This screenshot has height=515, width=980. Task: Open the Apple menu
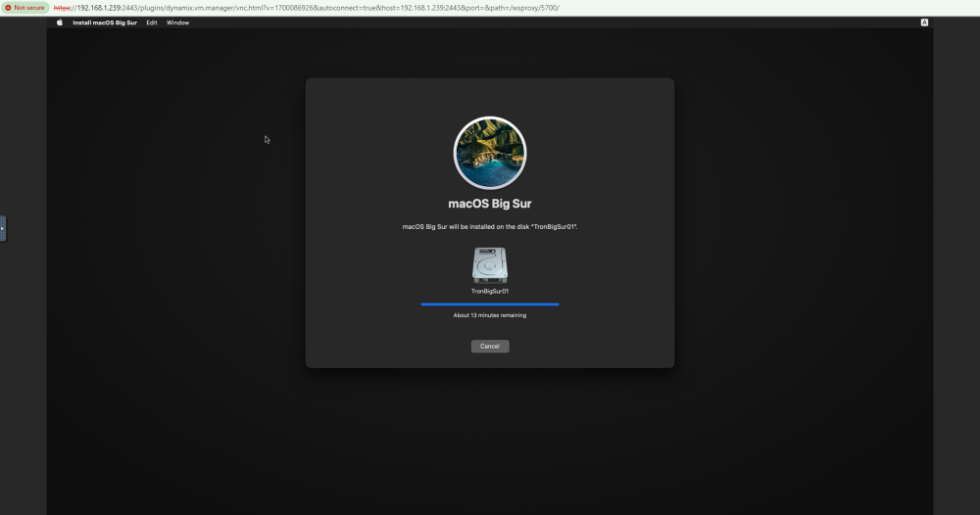click(x=60, y=23)
